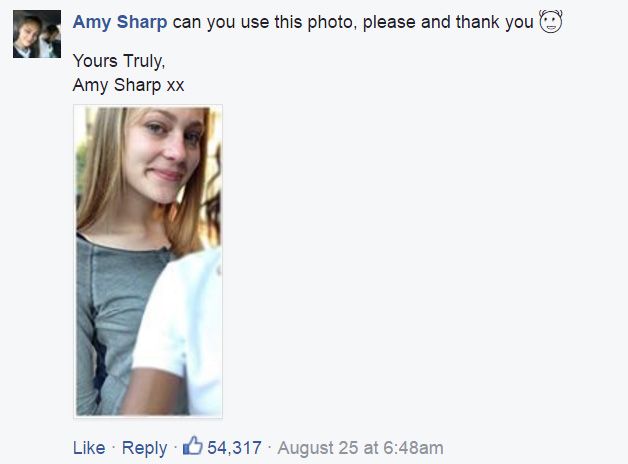This screenshot has height=464, width=628.
Task: Click the 'Yours Truly,' line
Action: tap(119, 61)
